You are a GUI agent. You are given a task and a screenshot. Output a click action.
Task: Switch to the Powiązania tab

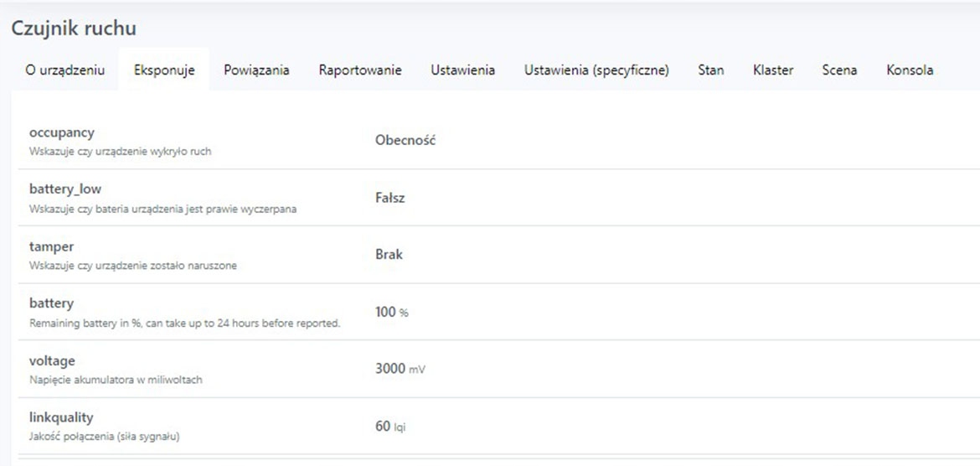click(256, 70)
